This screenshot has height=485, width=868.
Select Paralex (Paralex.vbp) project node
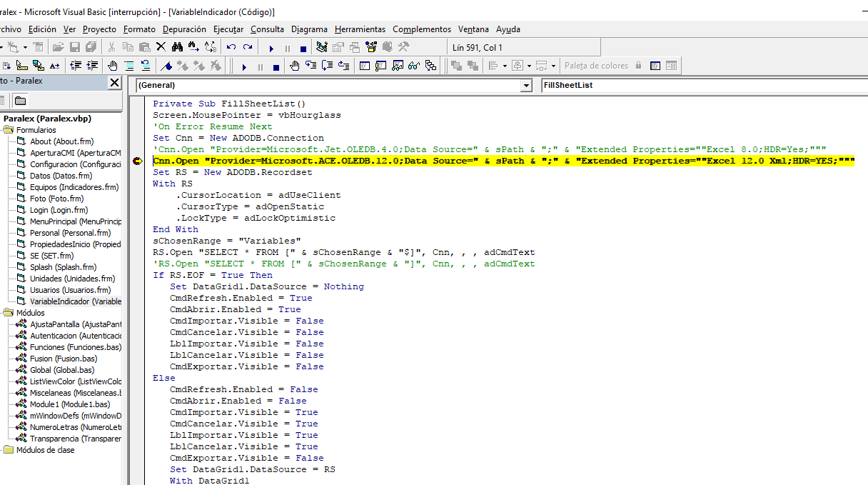click(47, 119)
